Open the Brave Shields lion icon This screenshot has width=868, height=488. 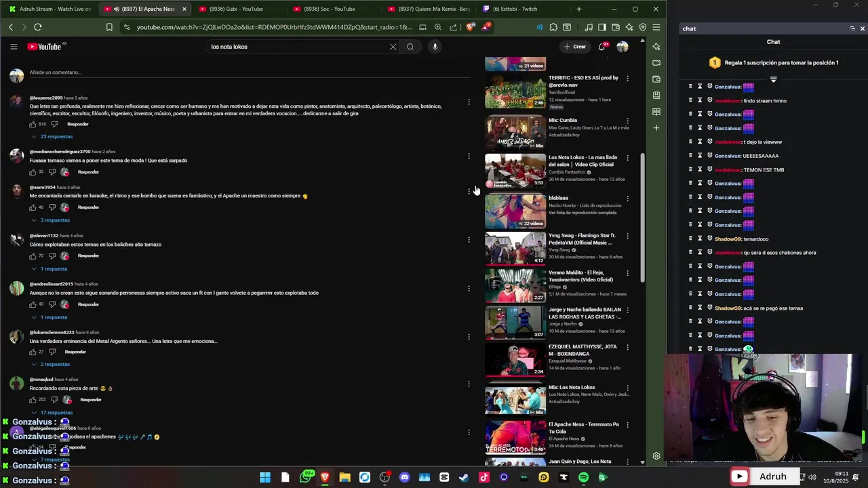pos(470,27)
